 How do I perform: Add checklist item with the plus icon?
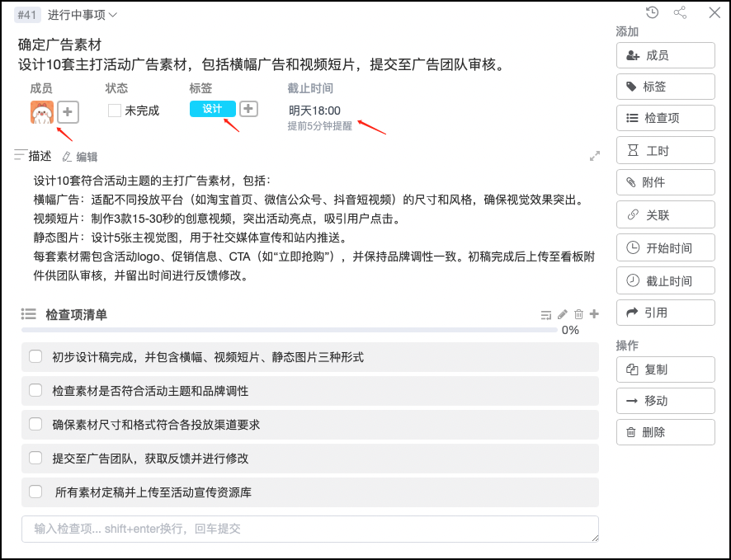(x=595, y=314)
